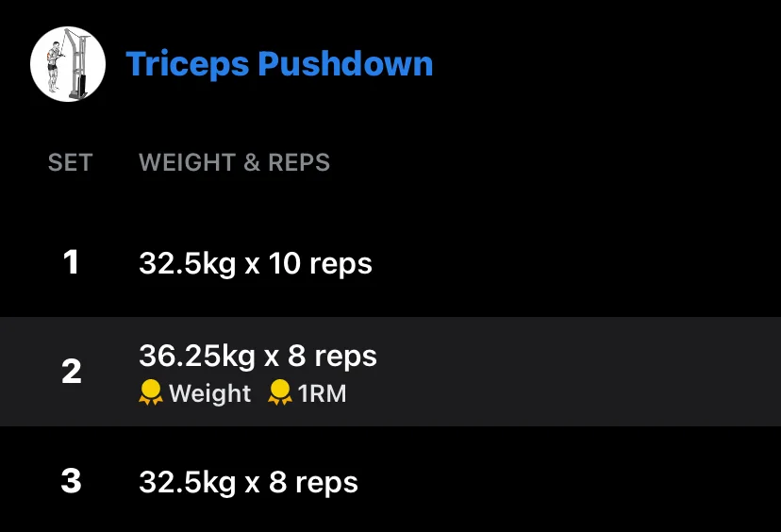Select the Weight record label

click(209, 393)
